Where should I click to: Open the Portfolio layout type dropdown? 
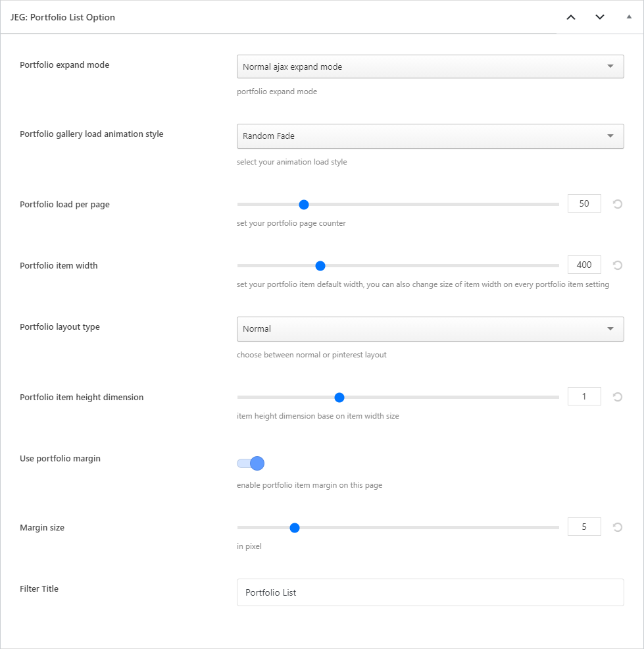[x=430, y=329]
